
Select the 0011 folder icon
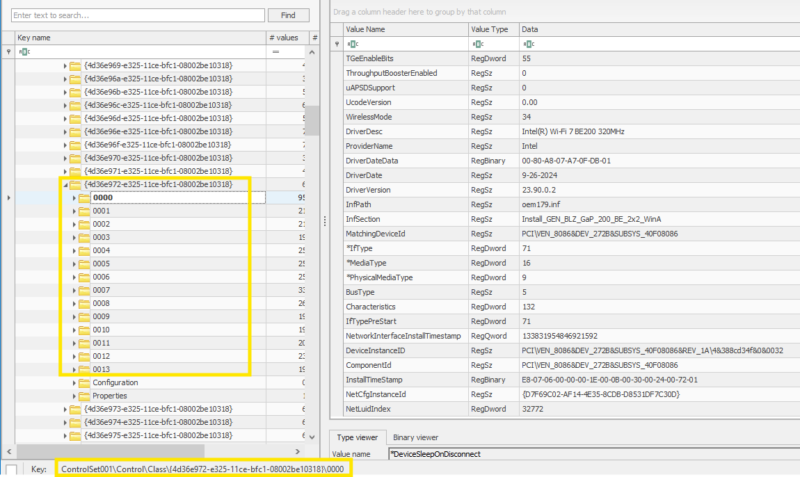coord(84,343)
